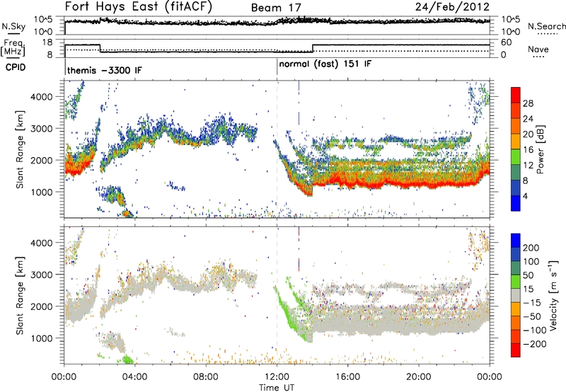Pick the bright green segment of Power colorbar
Image resolution: width=566 pixels, height=392 pixels.
tap(516, 157)
